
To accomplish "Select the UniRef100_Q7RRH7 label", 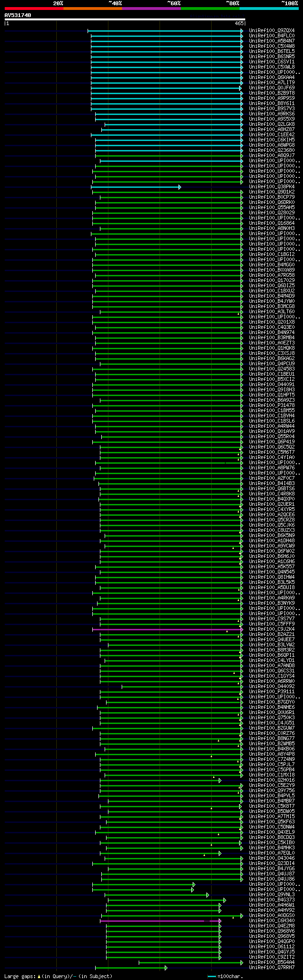I will [x=272, y=968].
